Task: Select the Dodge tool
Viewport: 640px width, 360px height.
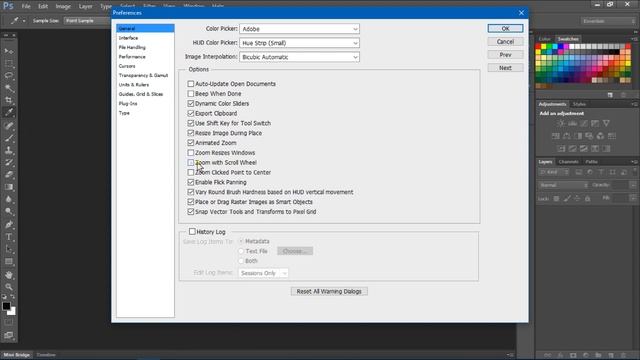Action: click(9, 212)
